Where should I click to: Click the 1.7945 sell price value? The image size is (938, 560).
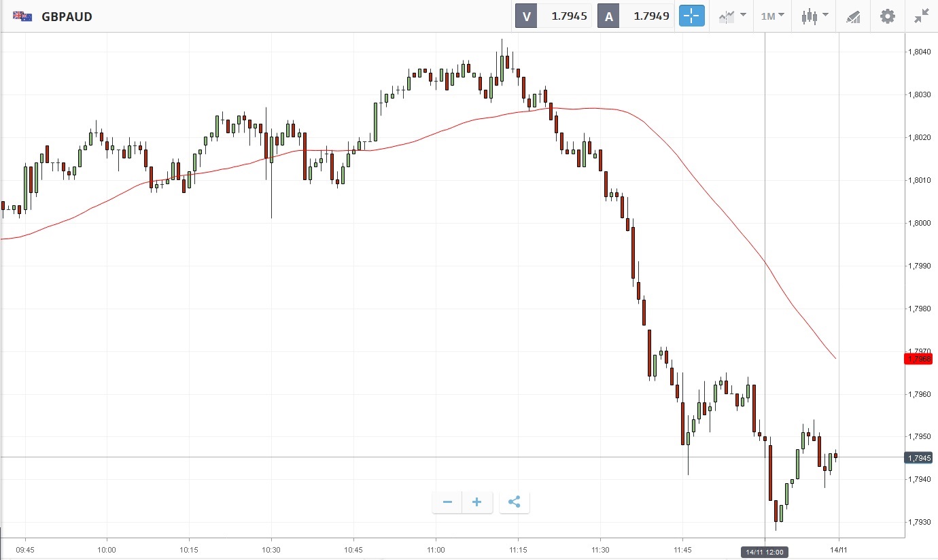(x=569, y=16)
